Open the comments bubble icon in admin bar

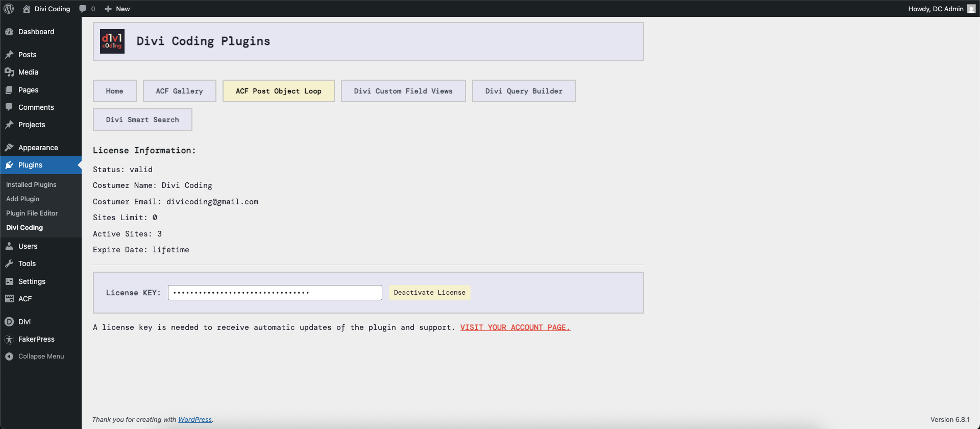[x=83, y=9]
